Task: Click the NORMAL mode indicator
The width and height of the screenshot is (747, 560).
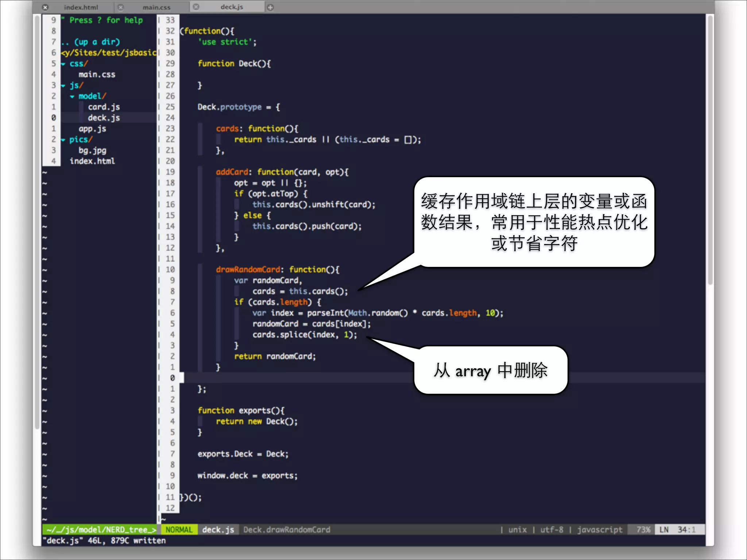Action: (179, 530)
